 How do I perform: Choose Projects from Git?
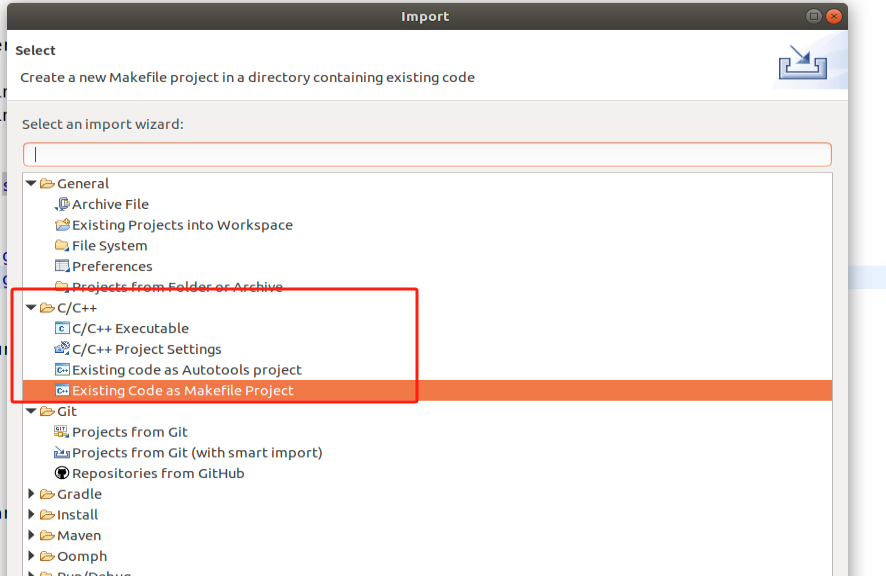click(x=130, y=432)
